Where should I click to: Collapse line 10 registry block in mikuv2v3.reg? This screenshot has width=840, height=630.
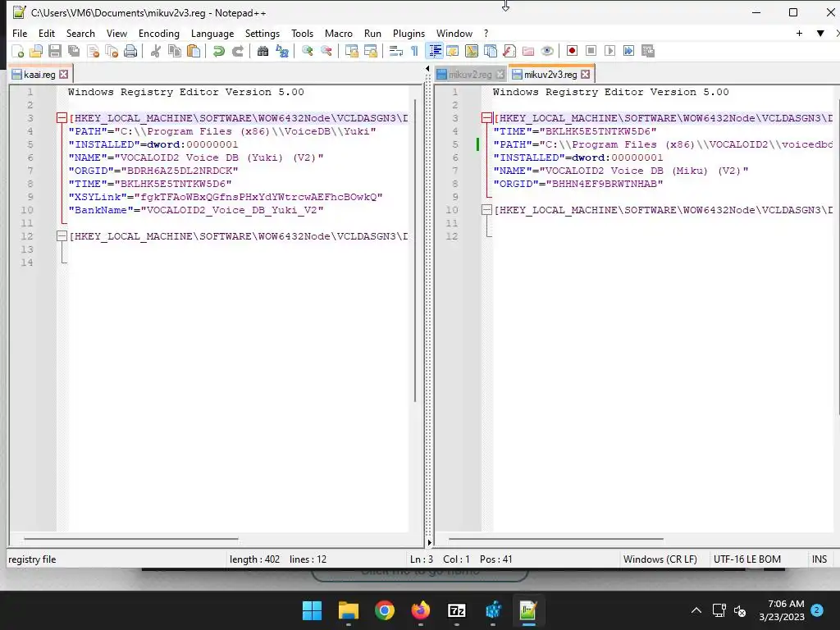click(486, 210)
